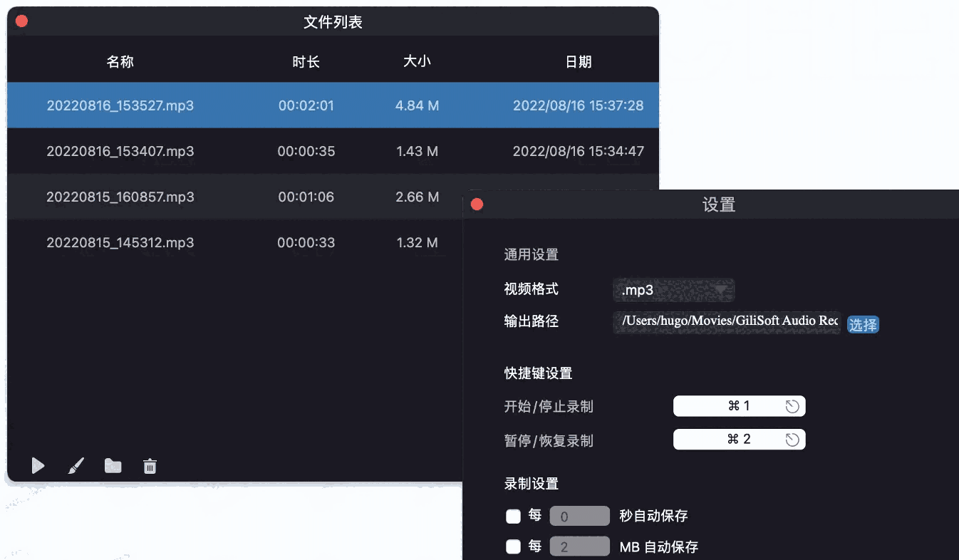Sort files by the 名称 column

coord(120,61)
